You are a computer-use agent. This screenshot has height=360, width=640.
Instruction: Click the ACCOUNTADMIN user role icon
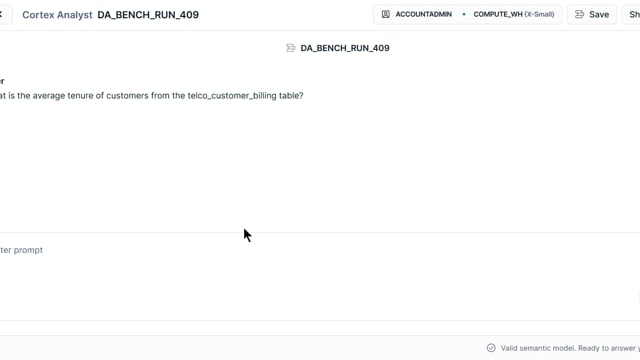click(385, 14)
